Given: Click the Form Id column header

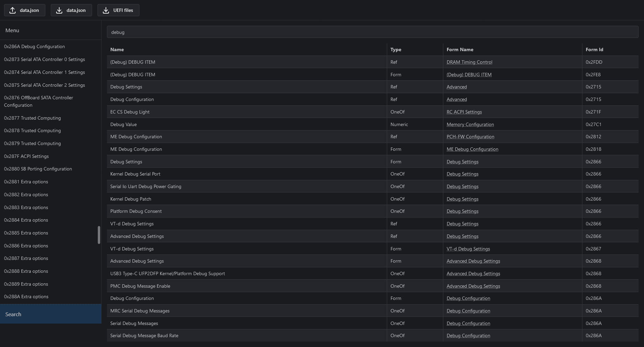Looking at the screenshot, I should [x=594, y=49].
